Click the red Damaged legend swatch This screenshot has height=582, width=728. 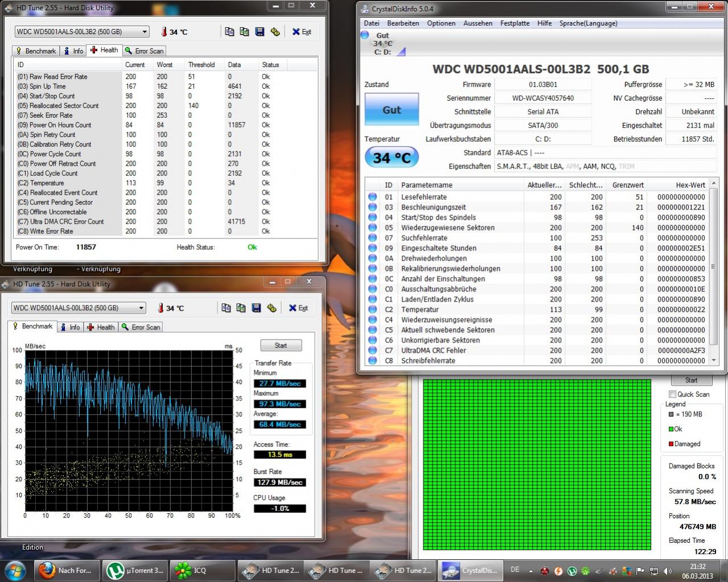[671, 444]
